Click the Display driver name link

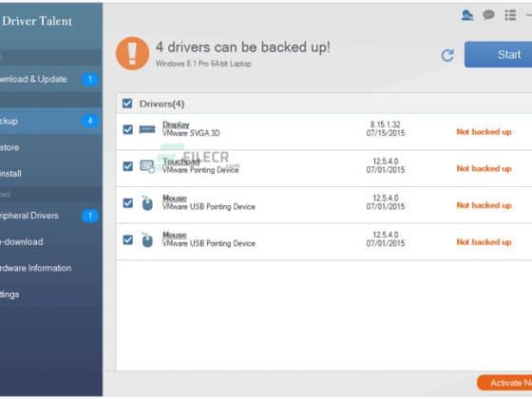coord(176,124)
